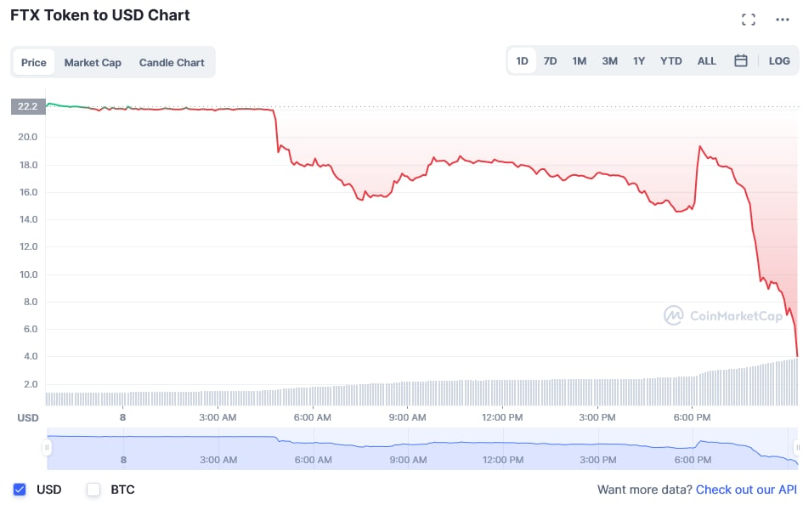Click the 22.2 price axis label
The width and height of the screenshot is (803, 532).
26,106
